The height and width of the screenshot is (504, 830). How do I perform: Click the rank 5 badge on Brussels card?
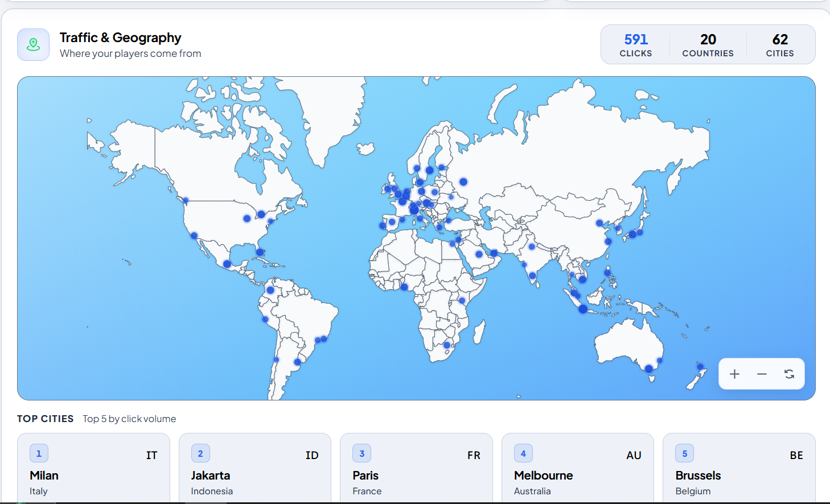tap(684, 453)
